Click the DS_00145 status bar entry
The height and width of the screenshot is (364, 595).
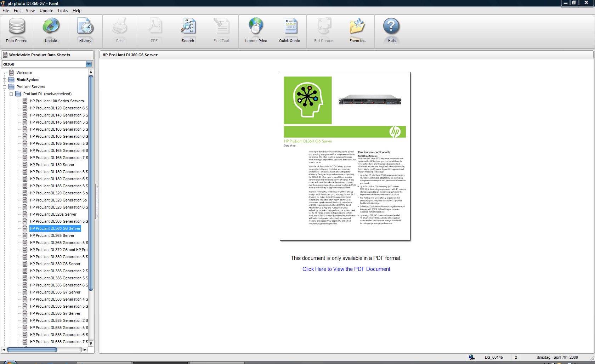click(x=494, y=357)
